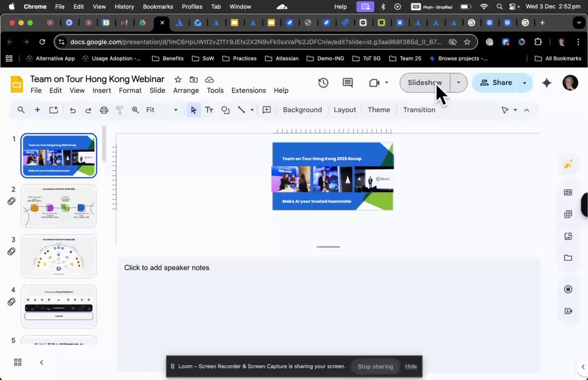Add a new slide plus icon
The image size is (588, 380).
click(x=37, y=110)
